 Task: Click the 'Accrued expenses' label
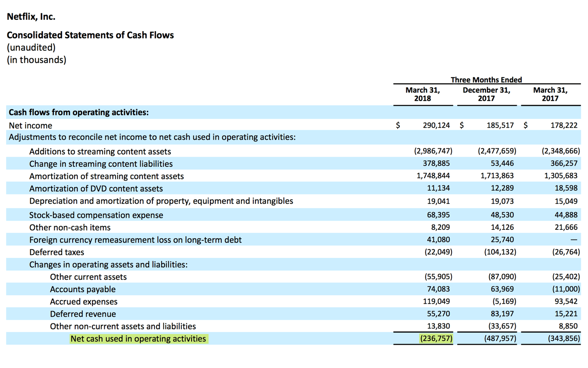tap(84, 302)
